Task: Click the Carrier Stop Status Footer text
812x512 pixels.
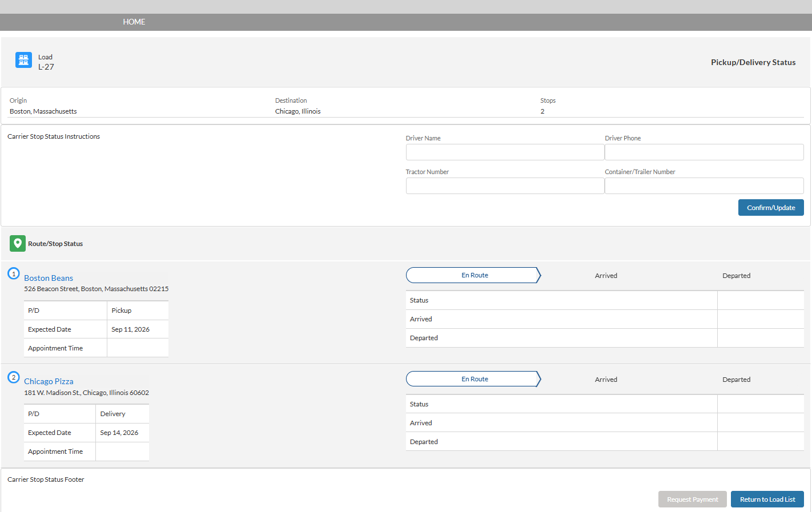Action: 46,479
